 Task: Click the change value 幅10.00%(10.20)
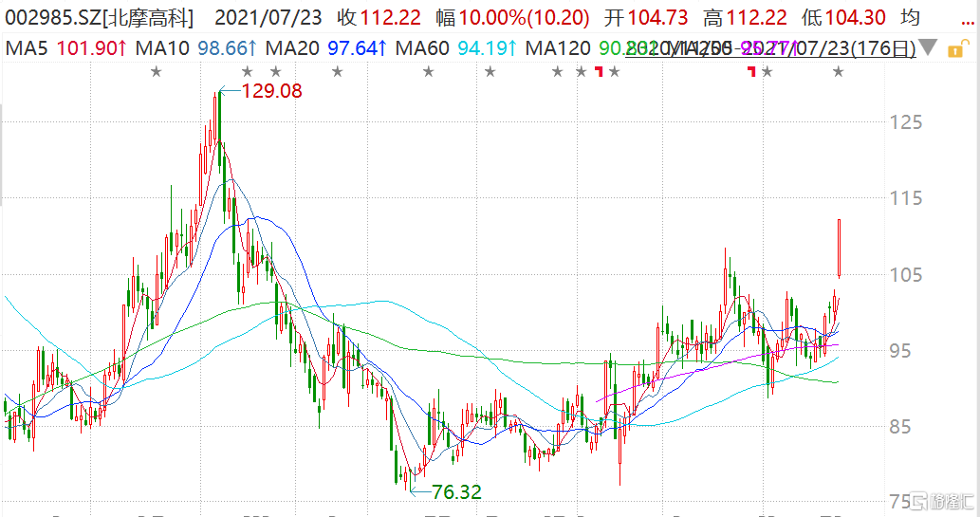(x=512, y=17)
